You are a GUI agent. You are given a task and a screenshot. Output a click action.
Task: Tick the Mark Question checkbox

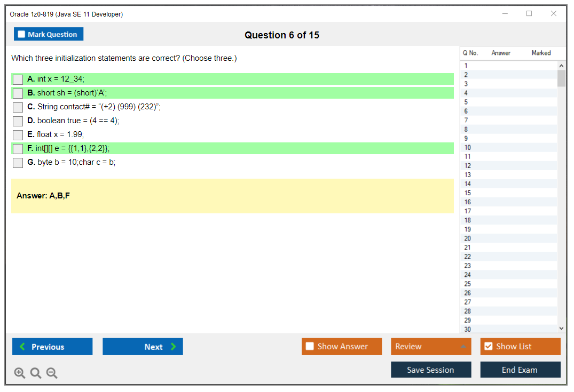tap(22, 35)
